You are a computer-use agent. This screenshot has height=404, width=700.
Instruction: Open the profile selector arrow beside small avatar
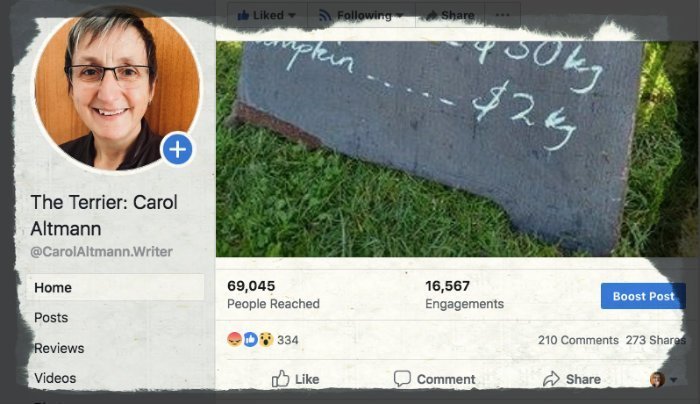(x=674, y=380)
